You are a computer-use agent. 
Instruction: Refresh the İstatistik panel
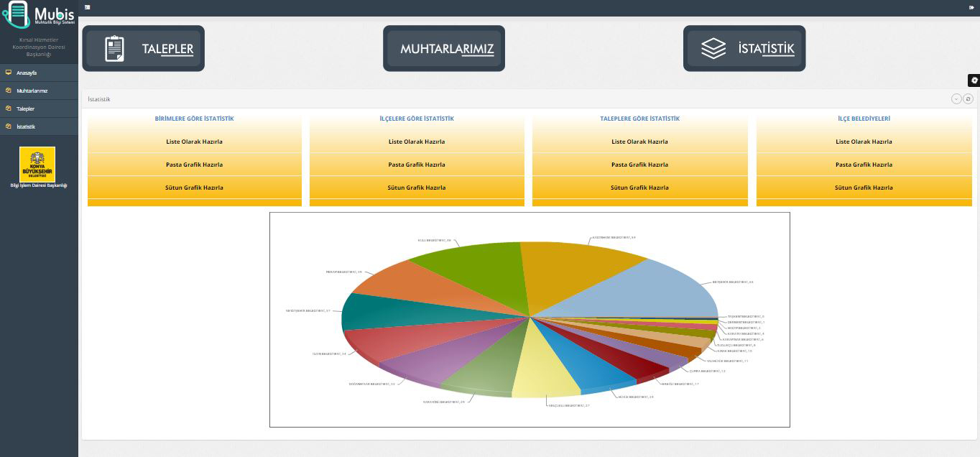[968, 99]
